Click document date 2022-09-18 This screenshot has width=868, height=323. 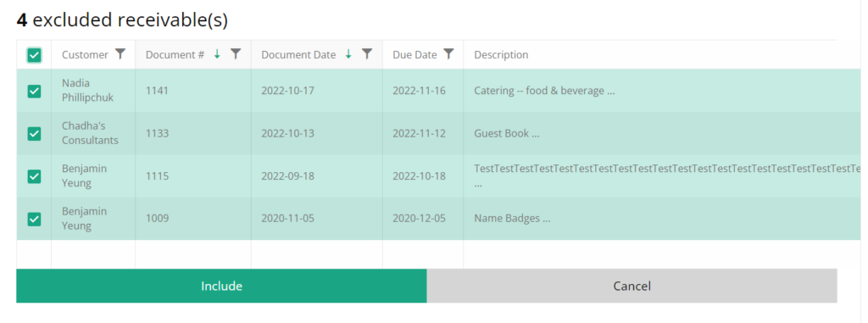pos(288,176)
